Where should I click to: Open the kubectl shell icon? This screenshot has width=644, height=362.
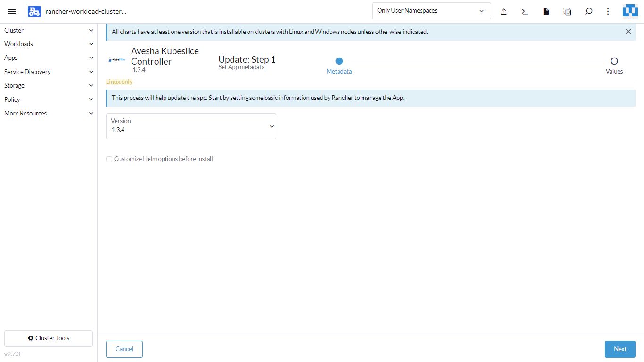tap(525, 11)
